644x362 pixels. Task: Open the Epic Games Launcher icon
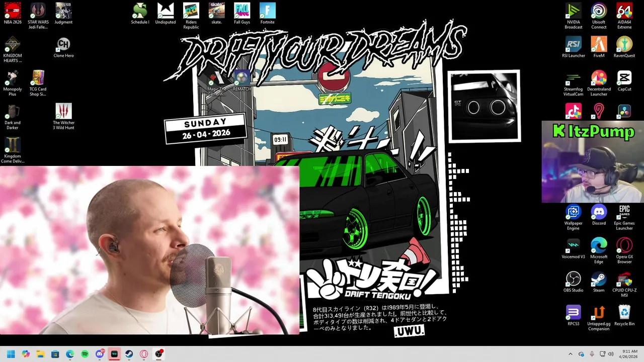click(x=624, y=217)
